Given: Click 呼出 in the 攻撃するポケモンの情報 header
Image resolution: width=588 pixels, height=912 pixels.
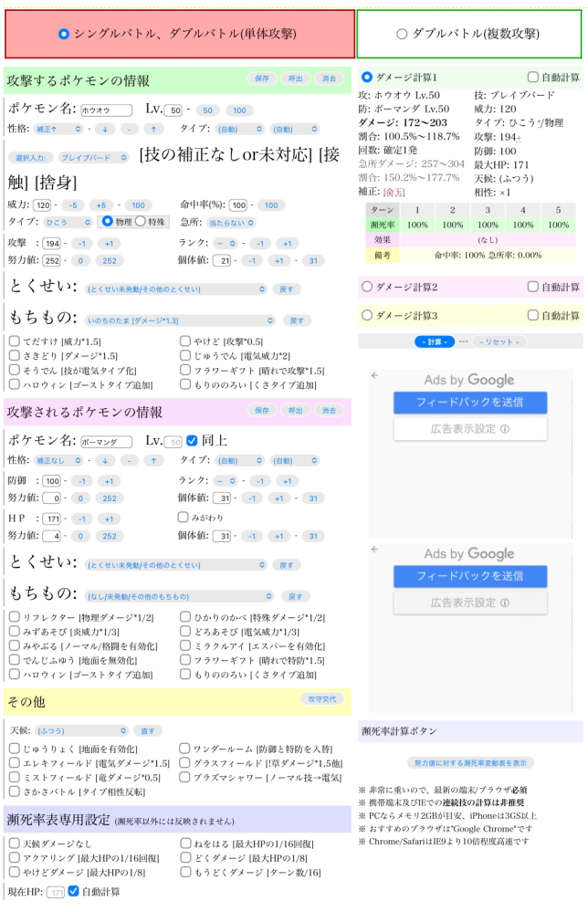Looking at the screenshot, I should (x=296, y=79).
